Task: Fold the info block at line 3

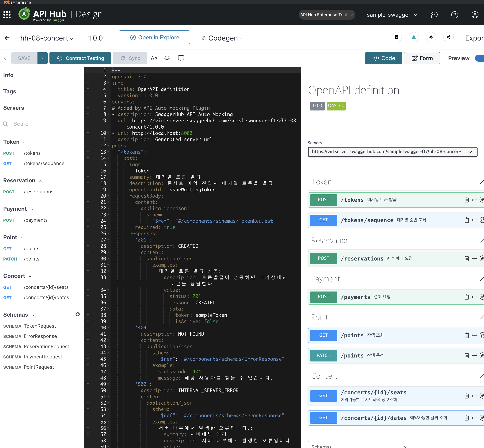Action: (108, 83)
